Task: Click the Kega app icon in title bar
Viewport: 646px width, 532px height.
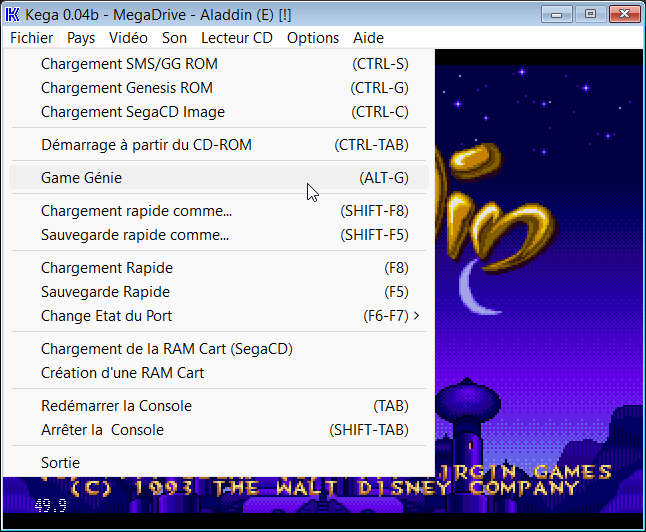Action: [12, 15]
